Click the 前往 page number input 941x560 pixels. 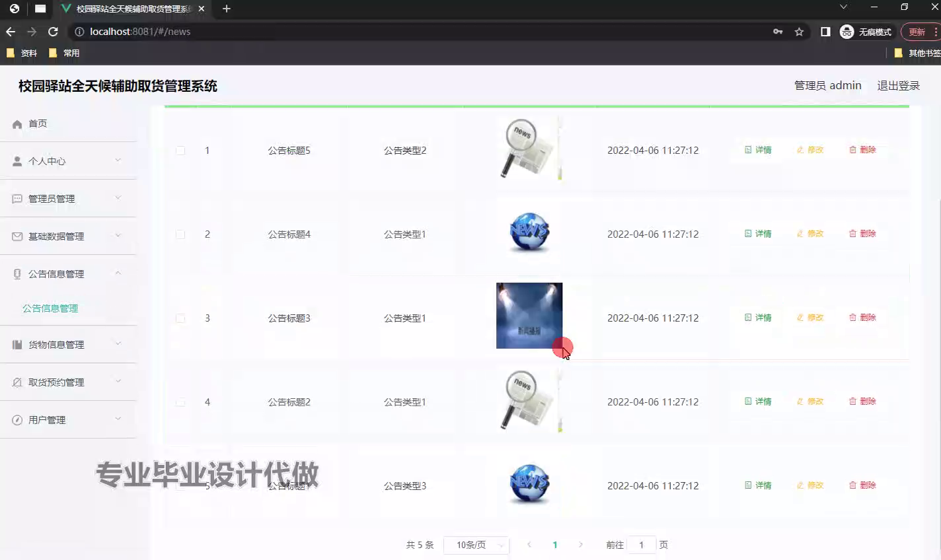(x=641, y=545)
